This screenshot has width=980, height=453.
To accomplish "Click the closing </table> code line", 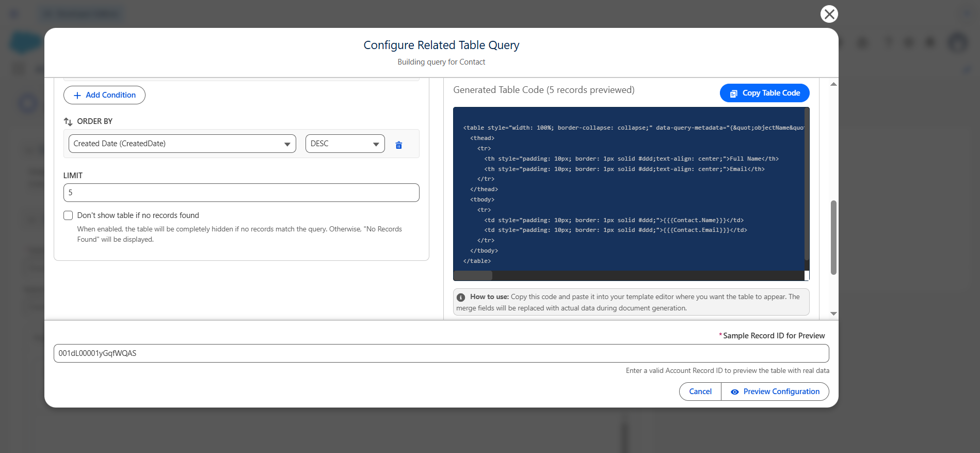I will [x=477, y=261].
